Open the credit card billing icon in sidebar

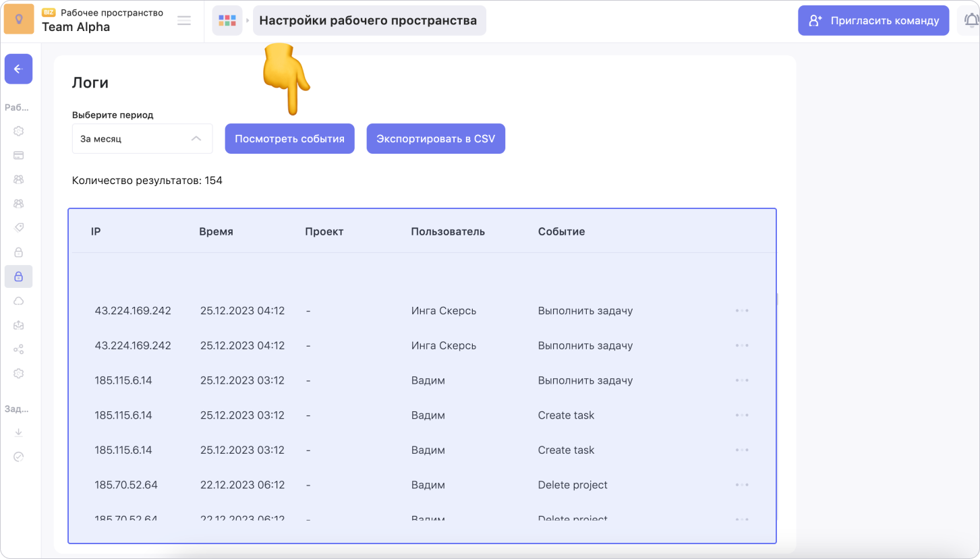(19, 155)
